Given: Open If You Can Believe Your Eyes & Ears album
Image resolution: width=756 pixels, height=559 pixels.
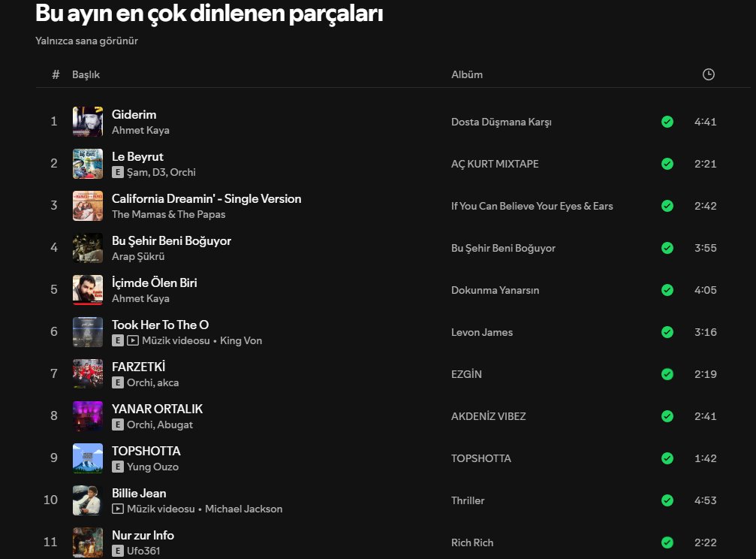Looking at the screenshot, I should [532, 206].
